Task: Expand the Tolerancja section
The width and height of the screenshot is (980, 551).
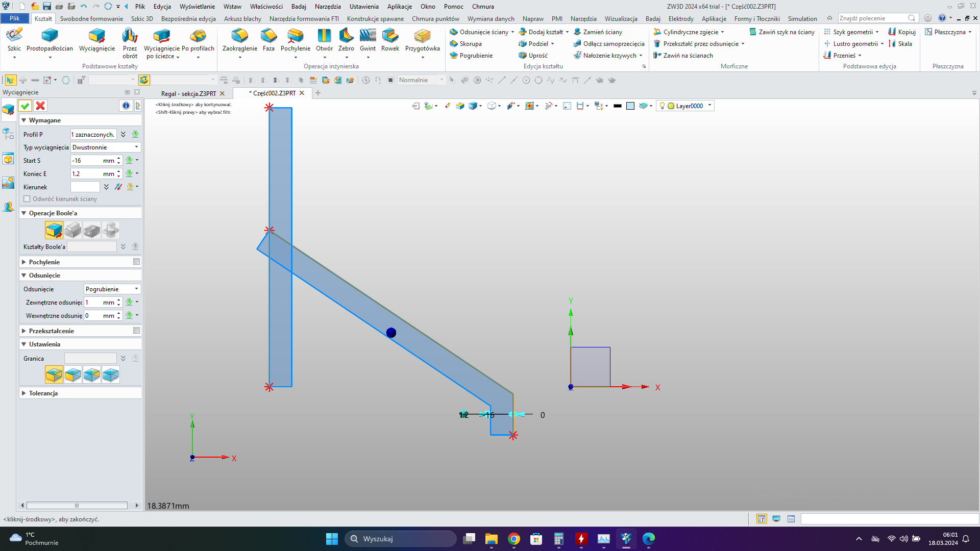Action: pos(23,393)
